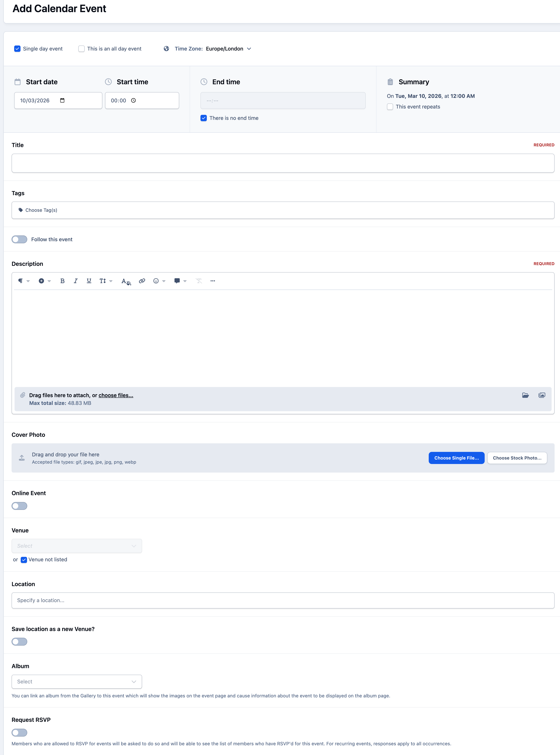Viewport: 560px width, 755px height.
Task: Enable Follow this event toggle
Action: [19, 240]
